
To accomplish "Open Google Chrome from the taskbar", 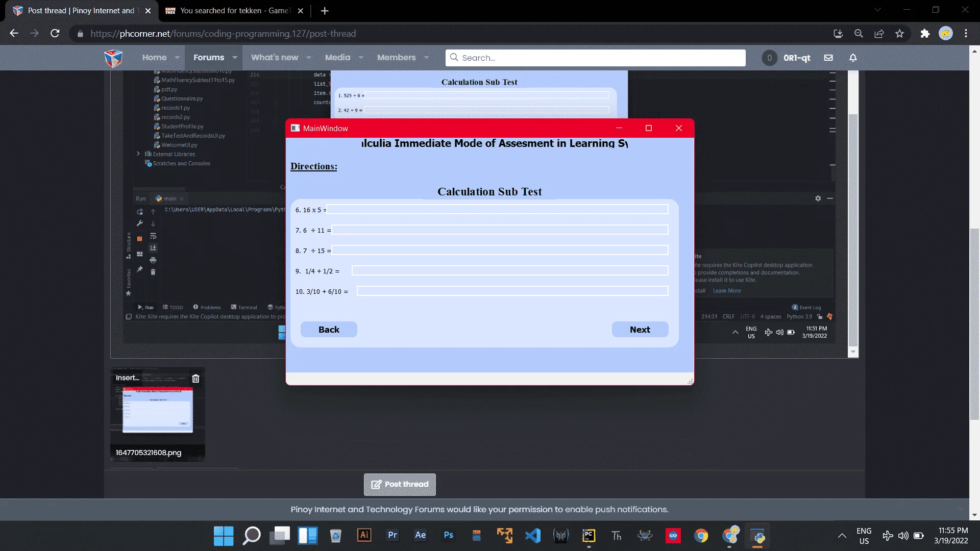I will [x=701, y=535].
